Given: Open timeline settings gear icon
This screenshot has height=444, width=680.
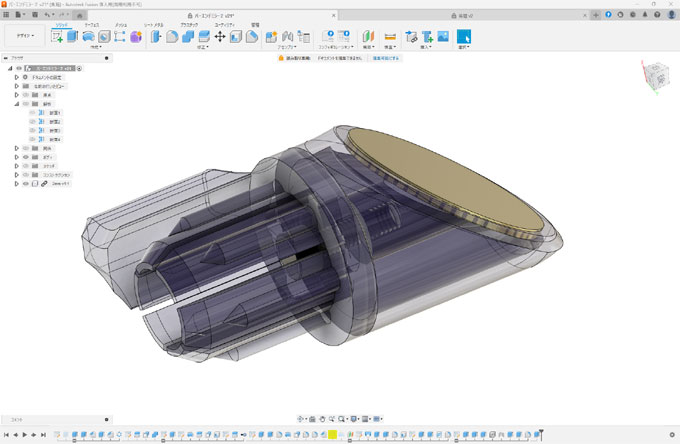Looking at the screenshot, I should click(x=672, y=435).
